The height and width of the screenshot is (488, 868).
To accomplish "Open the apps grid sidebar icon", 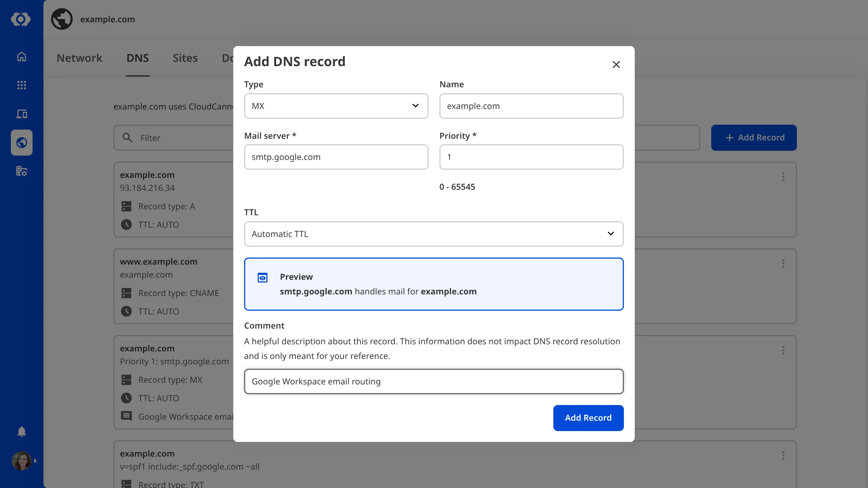I will (x=21, y=85).
